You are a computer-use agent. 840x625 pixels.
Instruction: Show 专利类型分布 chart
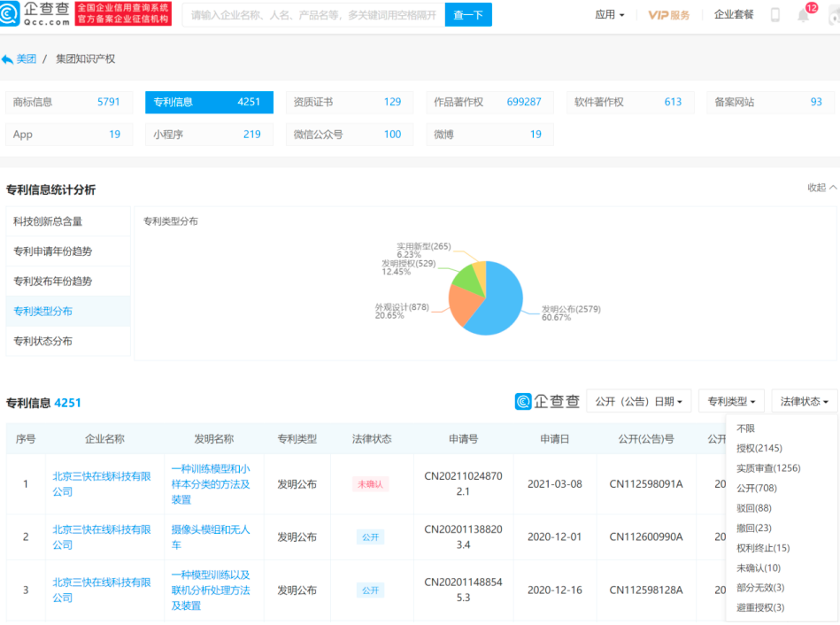(68, 312)
